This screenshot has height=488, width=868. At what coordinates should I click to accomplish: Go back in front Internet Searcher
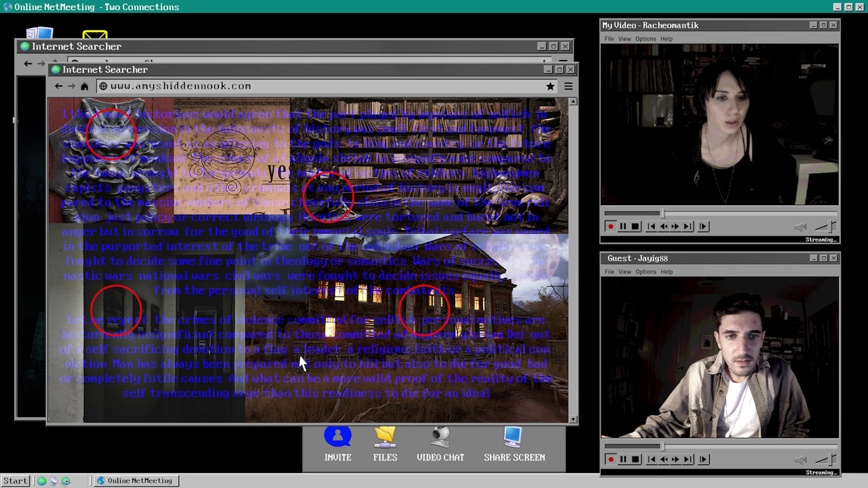pyautogui.click(x=59, y=86)
